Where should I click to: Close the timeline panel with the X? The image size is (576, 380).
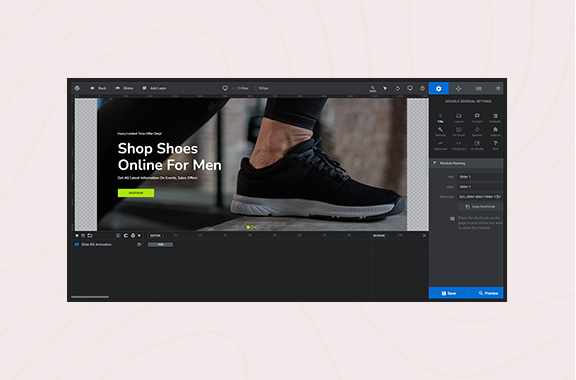point(424,236)
